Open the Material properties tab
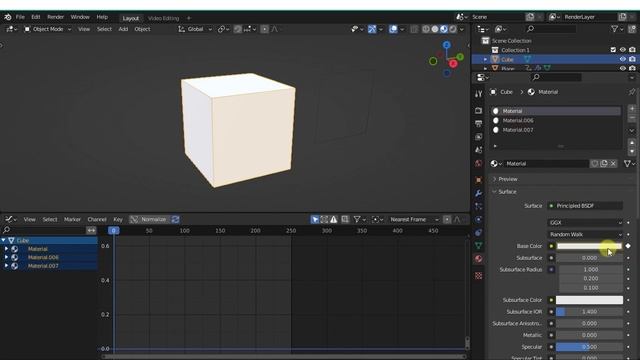Image resolution: width=640 pixels, height=360 pixels. [x=478, y=259]
